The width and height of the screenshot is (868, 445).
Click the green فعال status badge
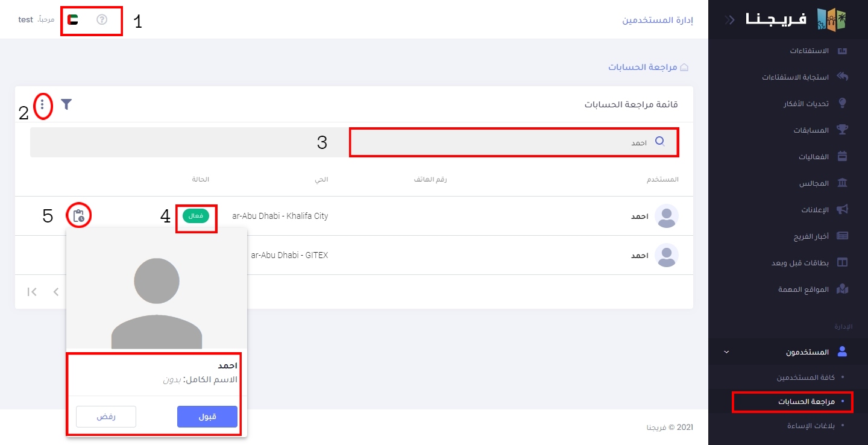coord(196,216)
